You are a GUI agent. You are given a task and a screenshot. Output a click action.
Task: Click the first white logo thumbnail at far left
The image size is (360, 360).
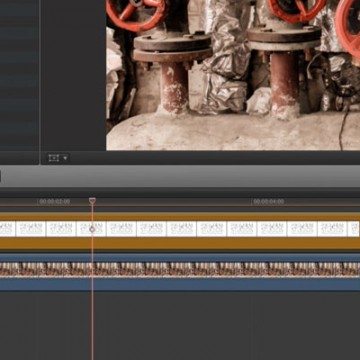[x=7, y=229]
